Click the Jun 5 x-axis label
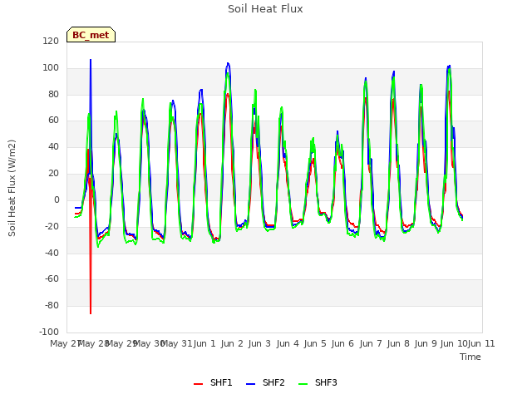This screenshot has width=532, height=399. (315, 343)
